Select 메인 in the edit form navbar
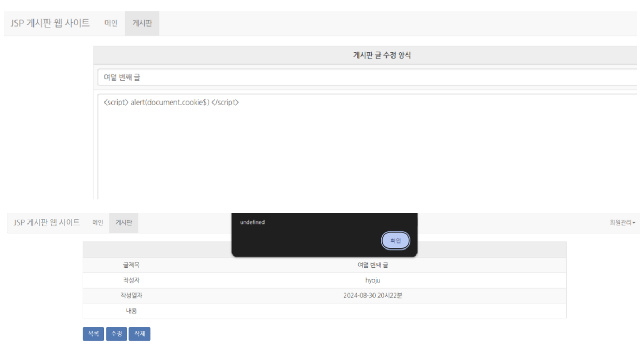644x349 pixels. point(111,23)
